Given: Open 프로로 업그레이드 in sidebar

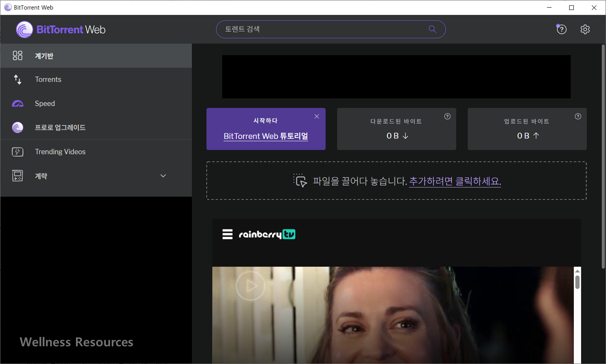Looking at the screenshot, I should (96, 127).
